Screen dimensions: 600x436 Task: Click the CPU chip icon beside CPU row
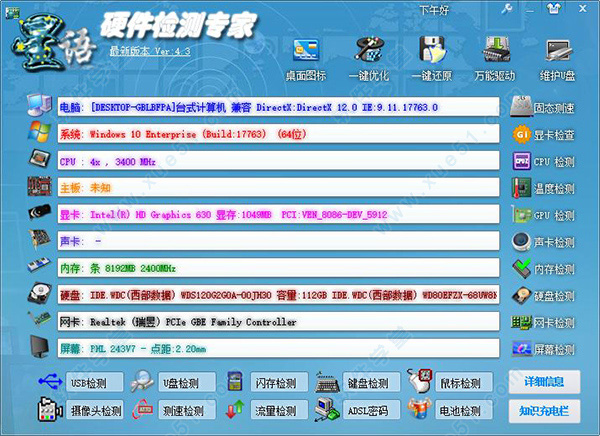(x=39, y=158)
